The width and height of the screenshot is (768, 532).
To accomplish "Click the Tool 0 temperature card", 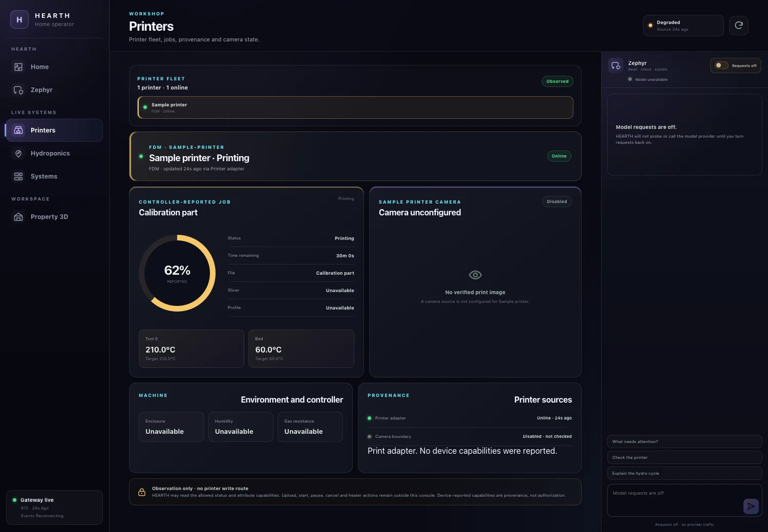I will [191, 348].
